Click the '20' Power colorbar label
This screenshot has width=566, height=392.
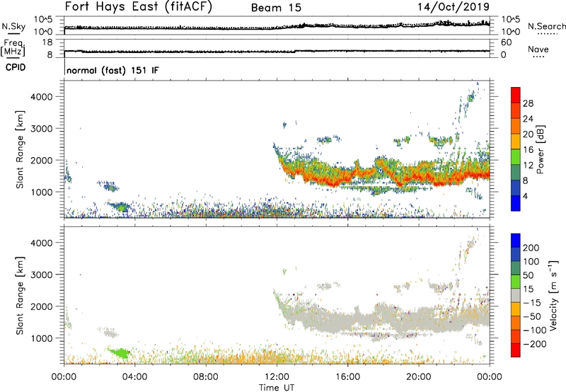pyautogui.click(x=528, y=134)
